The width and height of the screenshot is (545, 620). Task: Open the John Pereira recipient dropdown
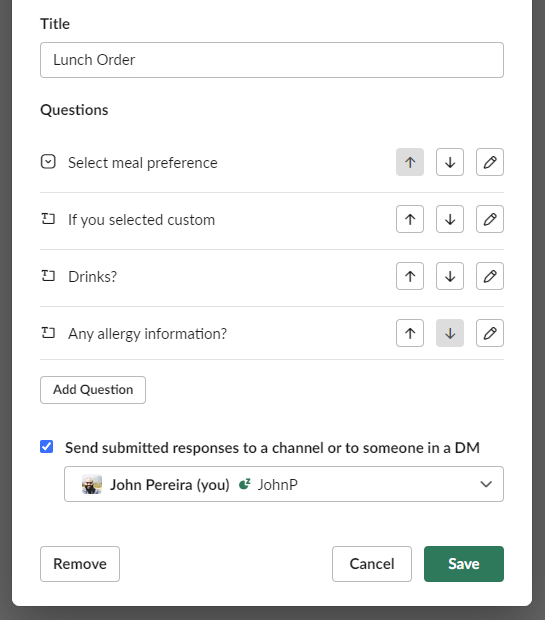point(284,484)
